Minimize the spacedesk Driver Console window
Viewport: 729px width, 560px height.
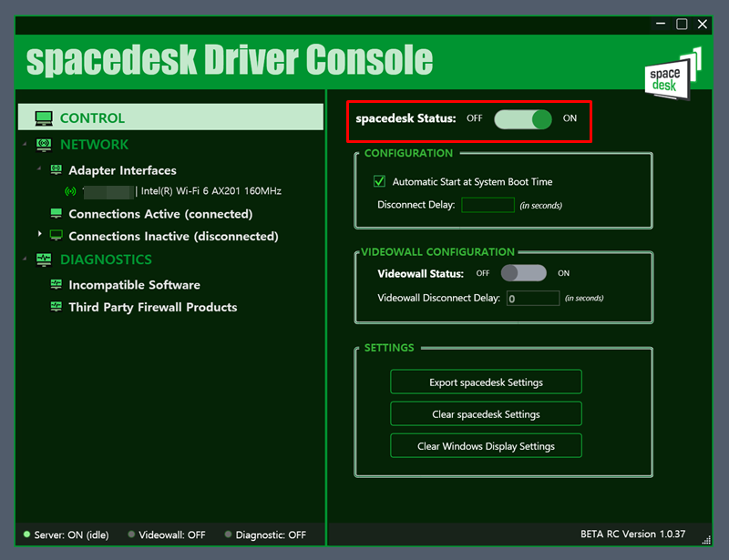(661, 24)
